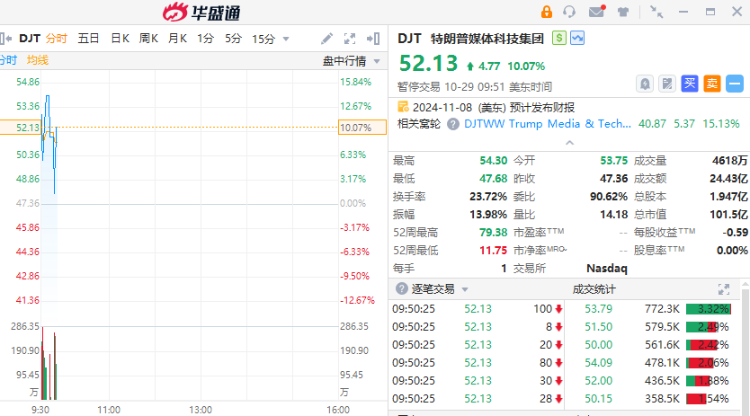Image resolution: width=750 pixels, height=416 pixels.
Task: Switch to the 分时 chart tab
Action: [56, 38]
